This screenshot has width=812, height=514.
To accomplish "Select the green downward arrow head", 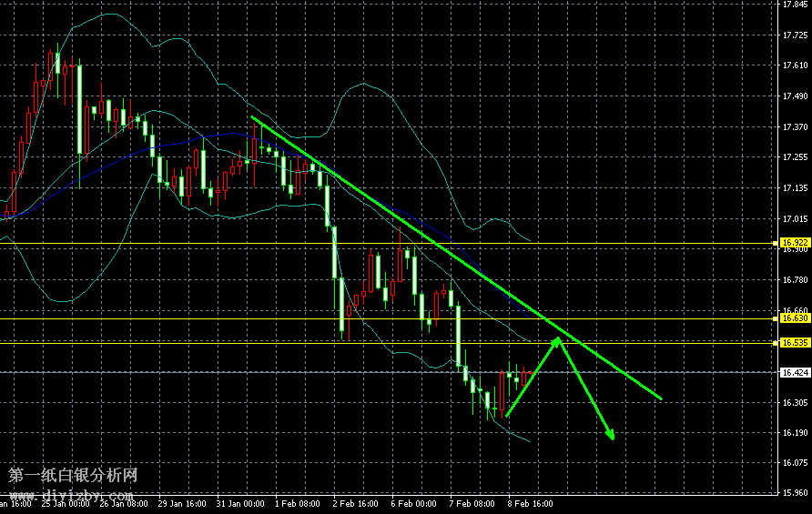I will pyautogui.click(x=609, y=434).
